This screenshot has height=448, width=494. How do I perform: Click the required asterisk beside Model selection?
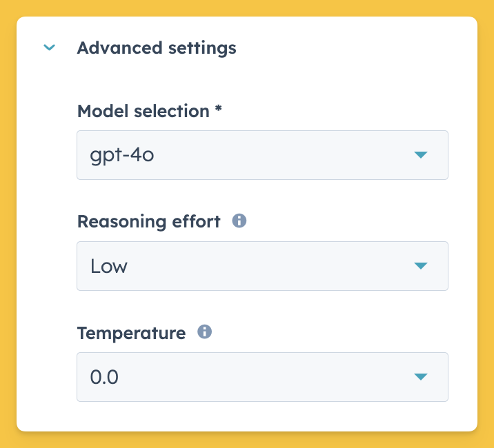click(218, 110)
